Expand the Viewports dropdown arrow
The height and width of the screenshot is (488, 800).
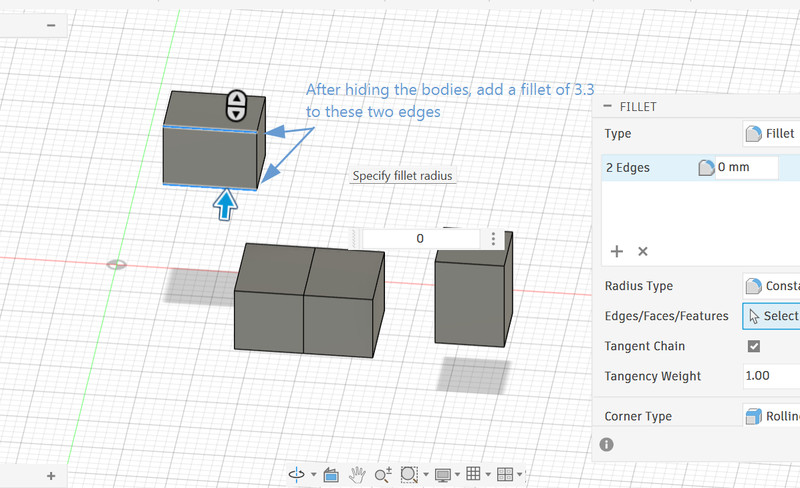[x=519, y=475]
